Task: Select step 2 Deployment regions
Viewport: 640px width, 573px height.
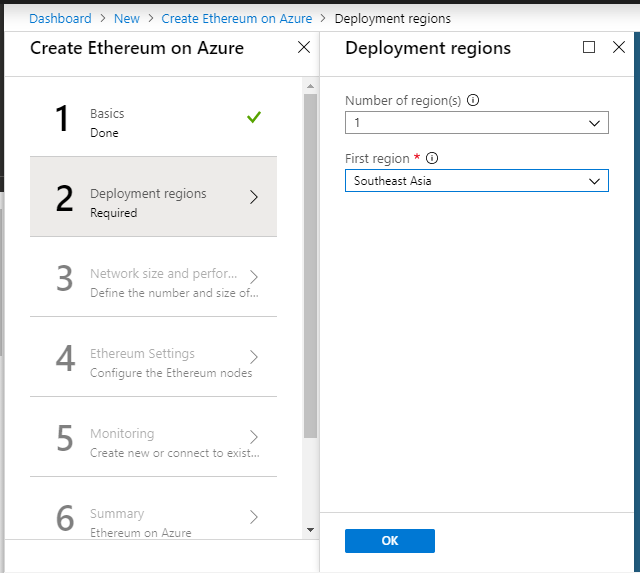Action: click(x=153, y=197)
